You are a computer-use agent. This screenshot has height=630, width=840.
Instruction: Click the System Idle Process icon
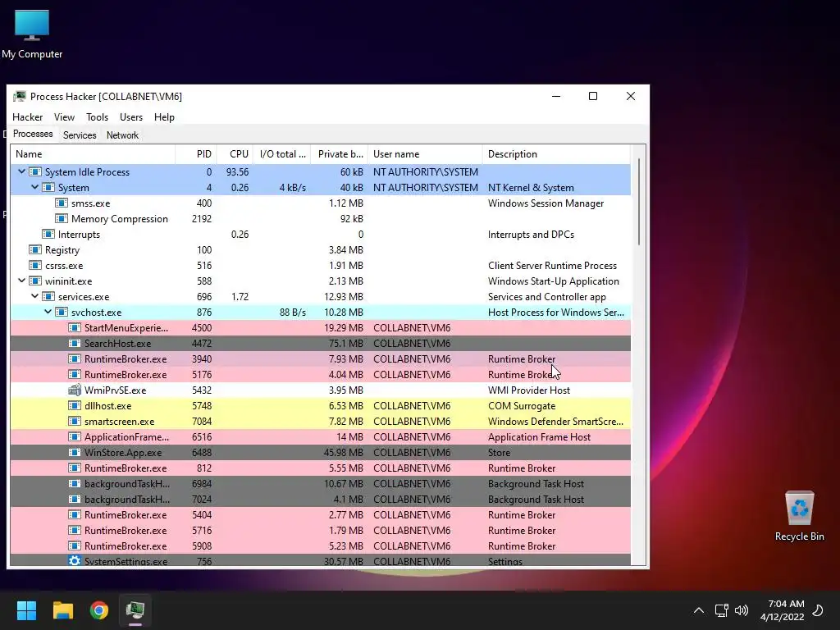coord(35,172)
